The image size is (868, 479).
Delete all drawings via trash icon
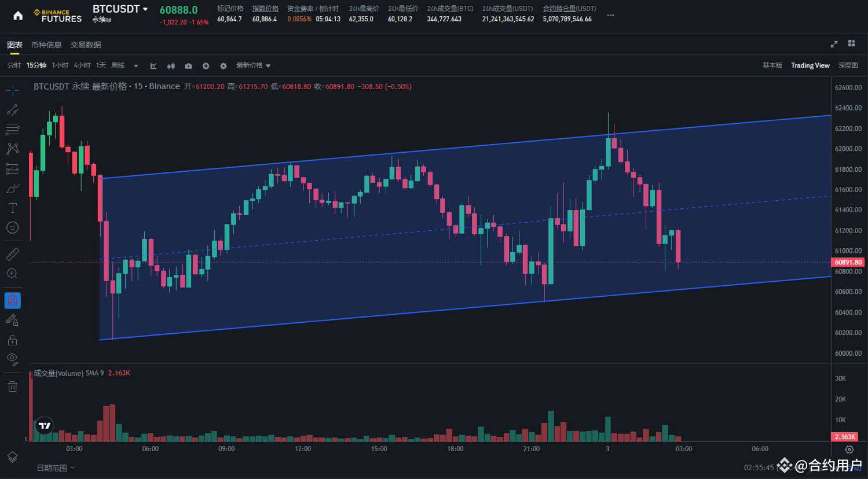coord(13,385)
